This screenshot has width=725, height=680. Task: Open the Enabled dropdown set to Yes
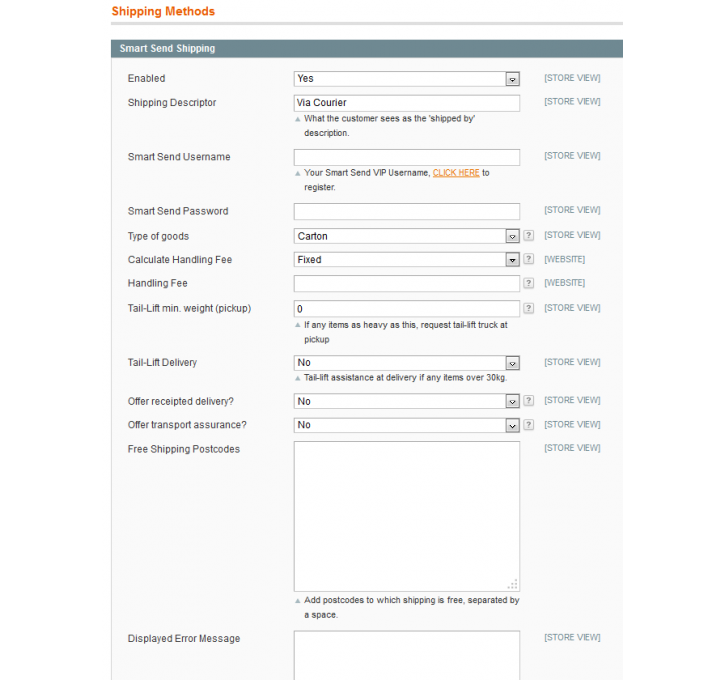click(406, 79)
